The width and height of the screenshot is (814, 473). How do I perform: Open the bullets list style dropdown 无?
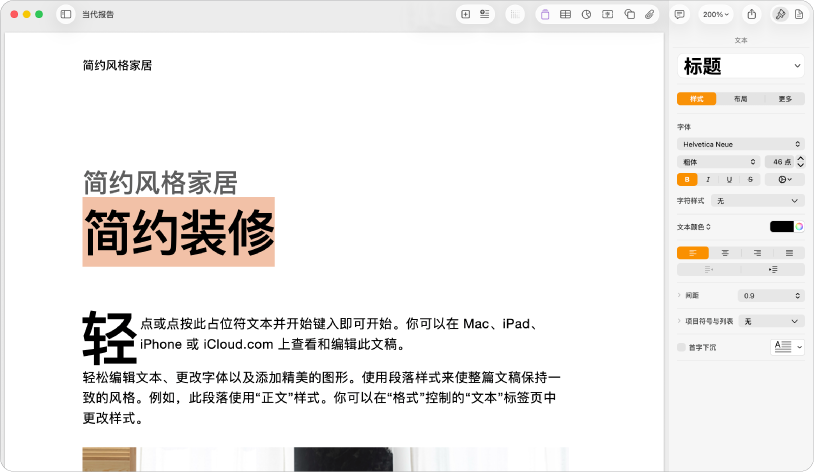(x=771, y=321)
